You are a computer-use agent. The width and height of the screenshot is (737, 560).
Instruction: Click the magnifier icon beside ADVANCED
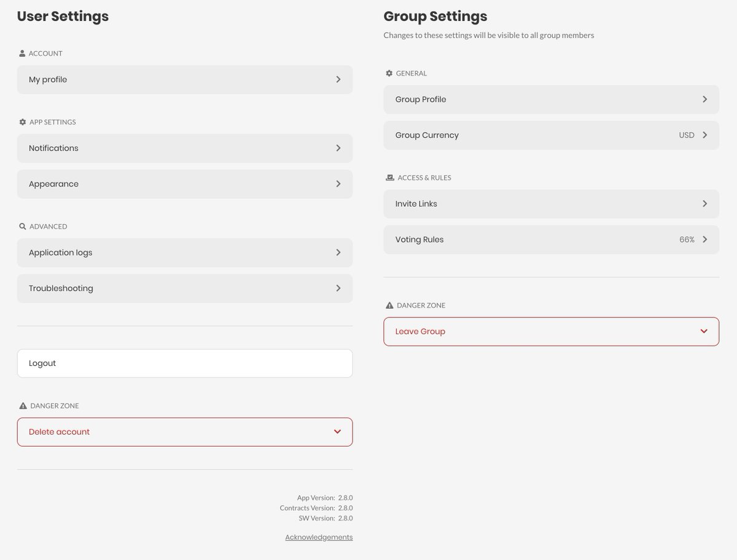(23, 227)
